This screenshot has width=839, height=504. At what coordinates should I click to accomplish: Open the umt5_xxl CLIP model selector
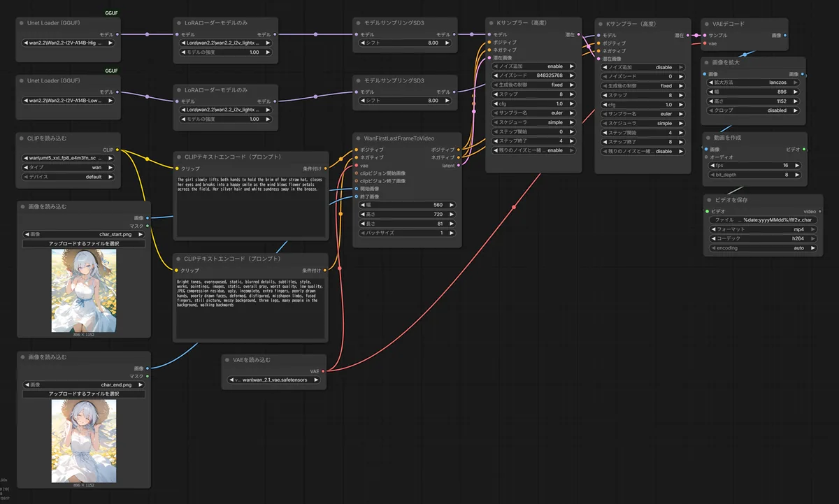(x=69, y=158)
